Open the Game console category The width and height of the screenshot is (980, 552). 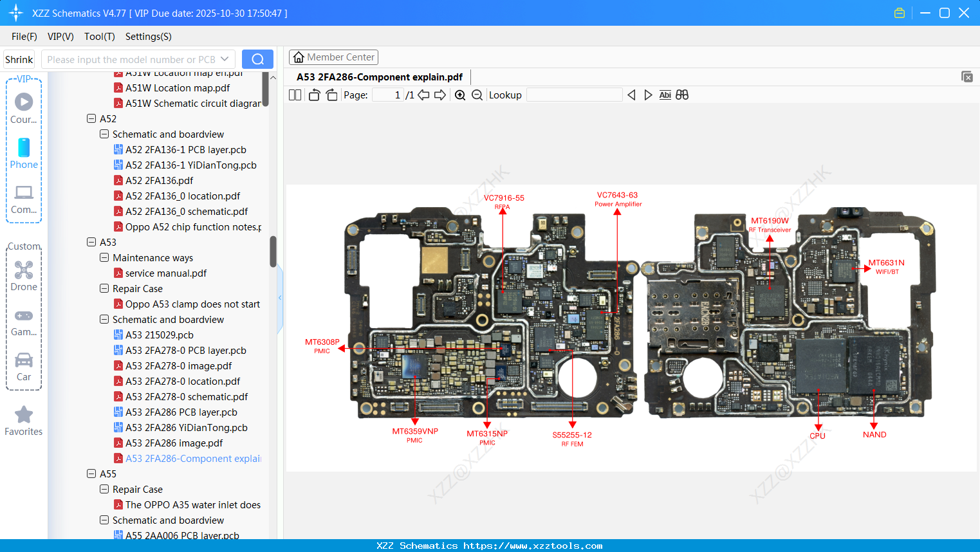coord(24,322)
